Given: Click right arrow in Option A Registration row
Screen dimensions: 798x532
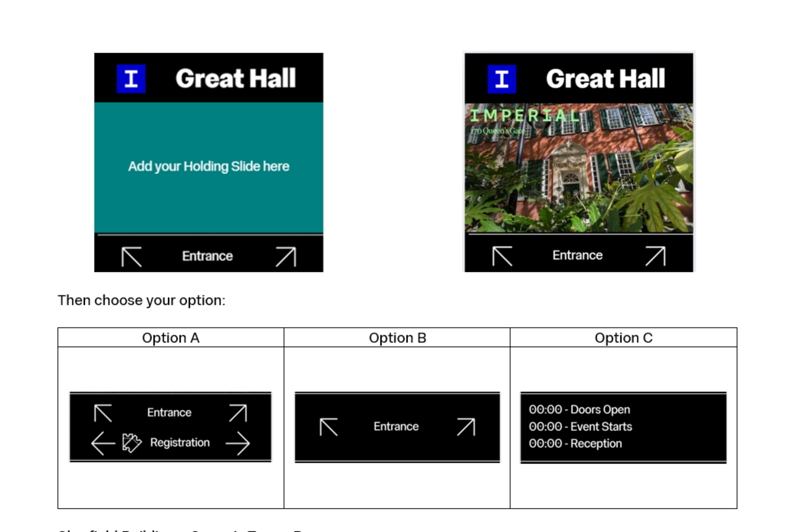Looking at the screenshot, I should (238, 443).
